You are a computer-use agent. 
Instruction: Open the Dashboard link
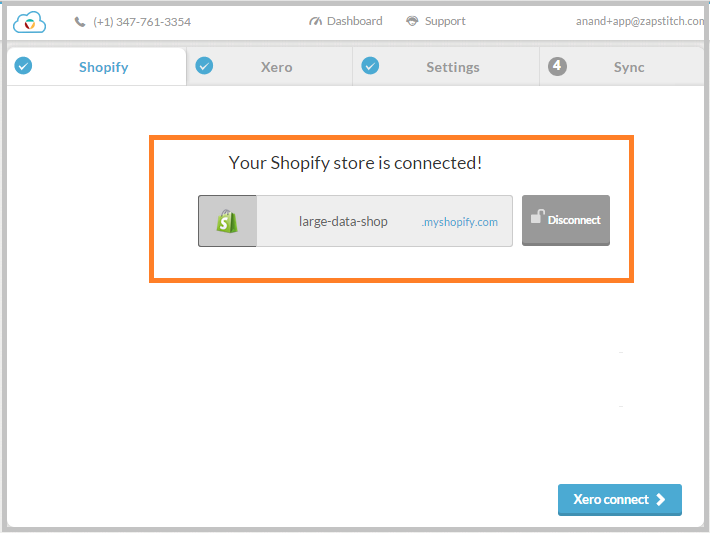[x=346, y=21]
